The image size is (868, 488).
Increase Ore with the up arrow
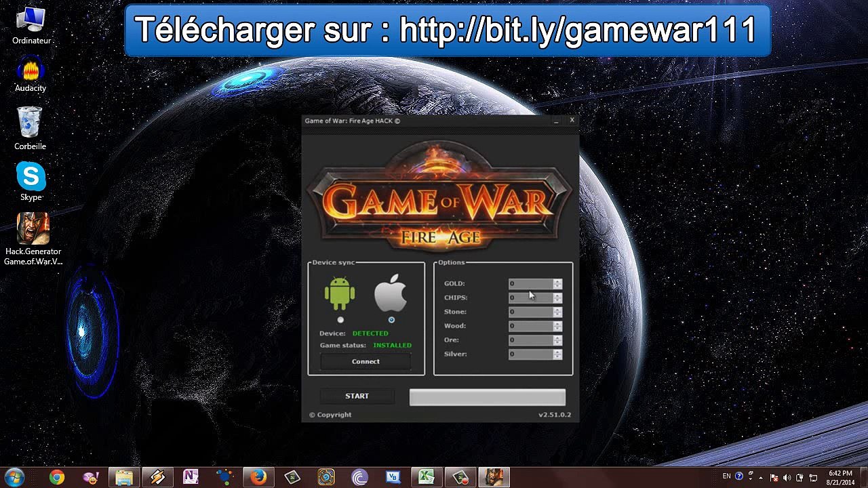(x=557, y=338)
